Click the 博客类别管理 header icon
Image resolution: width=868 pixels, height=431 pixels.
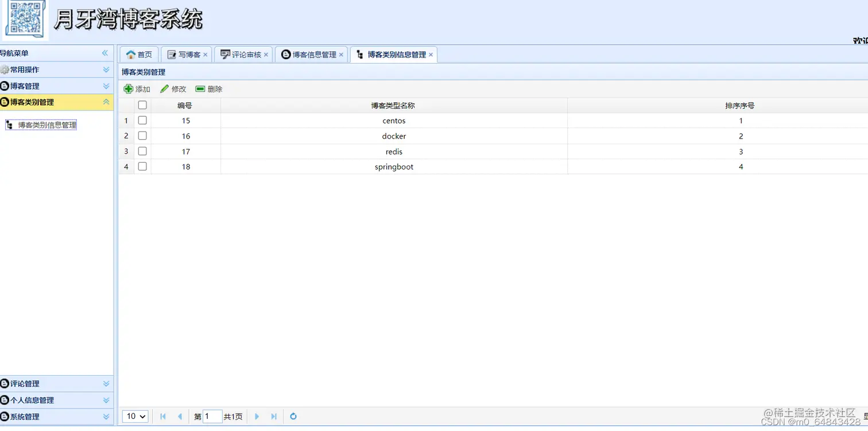[x=5, y=102]
